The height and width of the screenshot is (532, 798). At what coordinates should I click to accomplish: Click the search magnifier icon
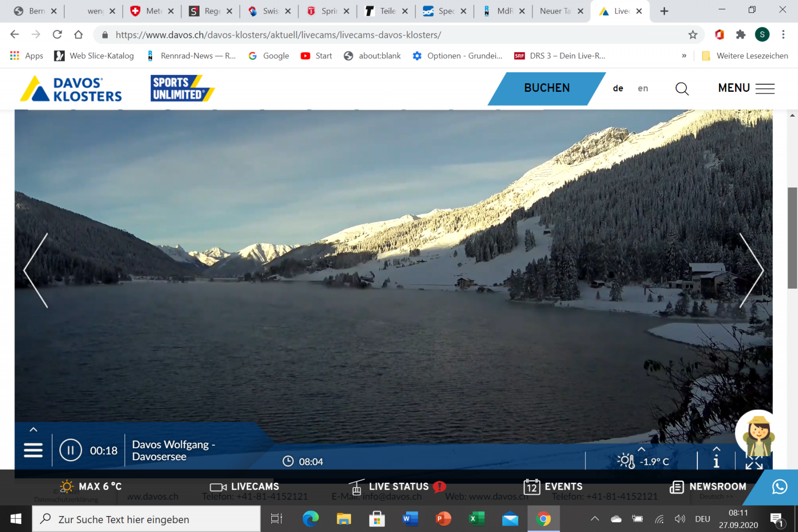click(x=682, y=89)
